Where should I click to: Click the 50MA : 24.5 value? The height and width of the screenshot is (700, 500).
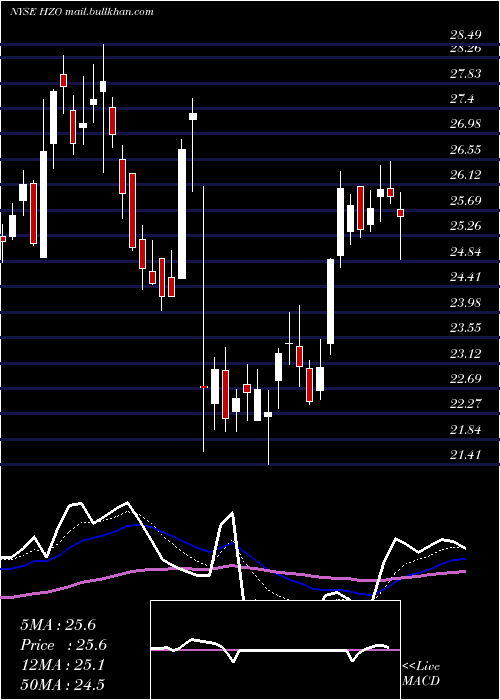coord(62,685)
